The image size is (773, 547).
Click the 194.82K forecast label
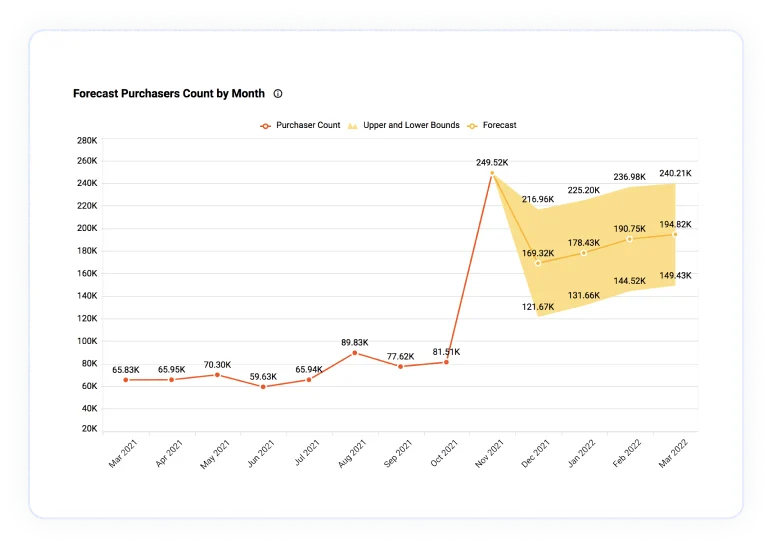(675, 225)
